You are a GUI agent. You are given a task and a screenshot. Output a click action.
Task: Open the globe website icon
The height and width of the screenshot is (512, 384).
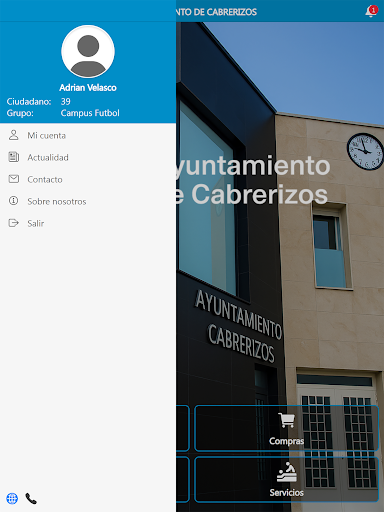point(12,499)
